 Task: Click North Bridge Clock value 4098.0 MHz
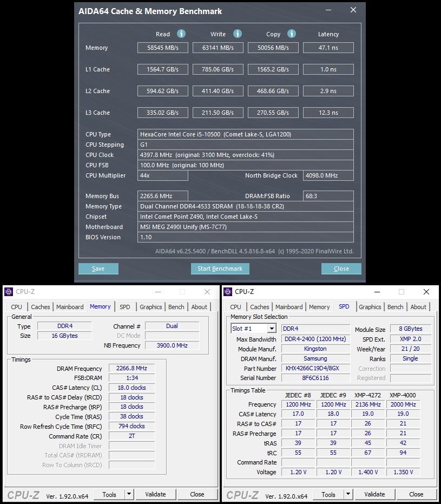tap(328, 175)
